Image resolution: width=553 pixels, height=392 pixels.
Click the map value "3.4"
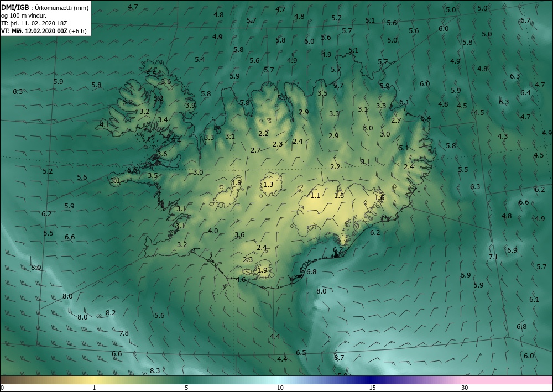(163, 120)
